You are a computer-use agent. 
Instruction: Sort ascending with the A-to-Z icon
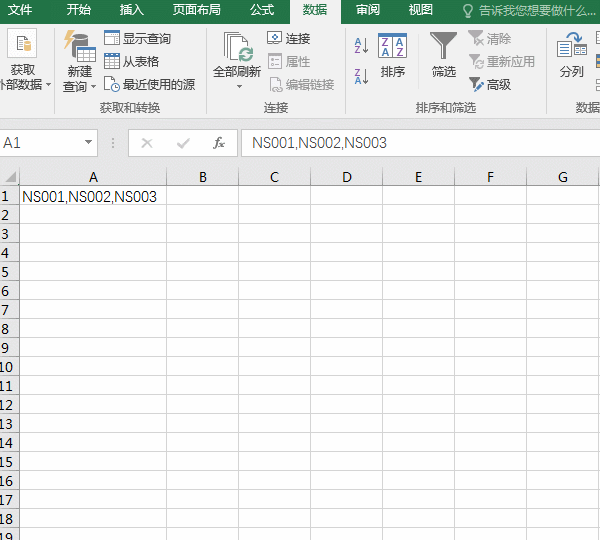(361, 46)
